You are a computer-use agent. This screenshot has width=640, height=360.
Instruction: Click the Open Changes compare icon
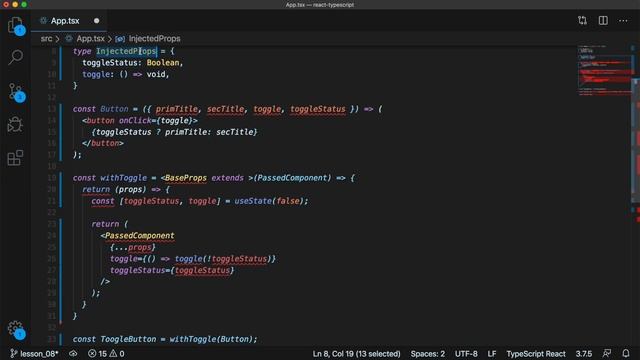(x=582, y=20)
